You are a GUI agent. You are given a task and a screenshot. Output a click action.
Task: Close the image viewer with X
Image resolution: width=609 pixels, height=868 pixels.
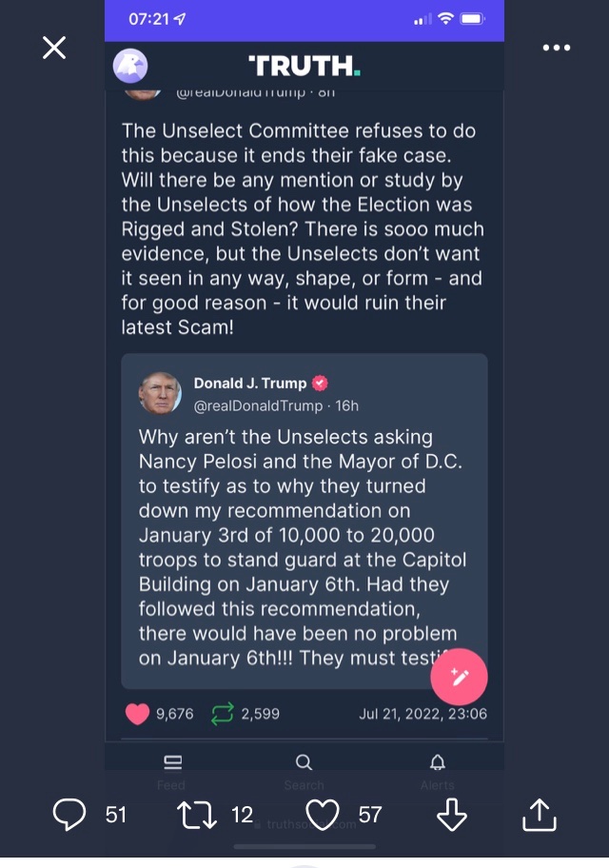coord(54,48)
